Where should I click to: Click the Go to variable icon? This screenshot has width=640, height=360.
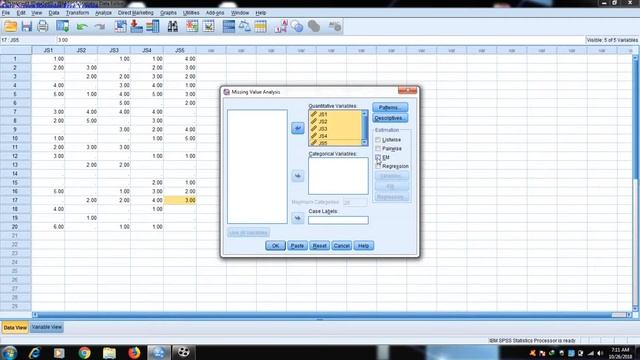click(x=136, y=27)
